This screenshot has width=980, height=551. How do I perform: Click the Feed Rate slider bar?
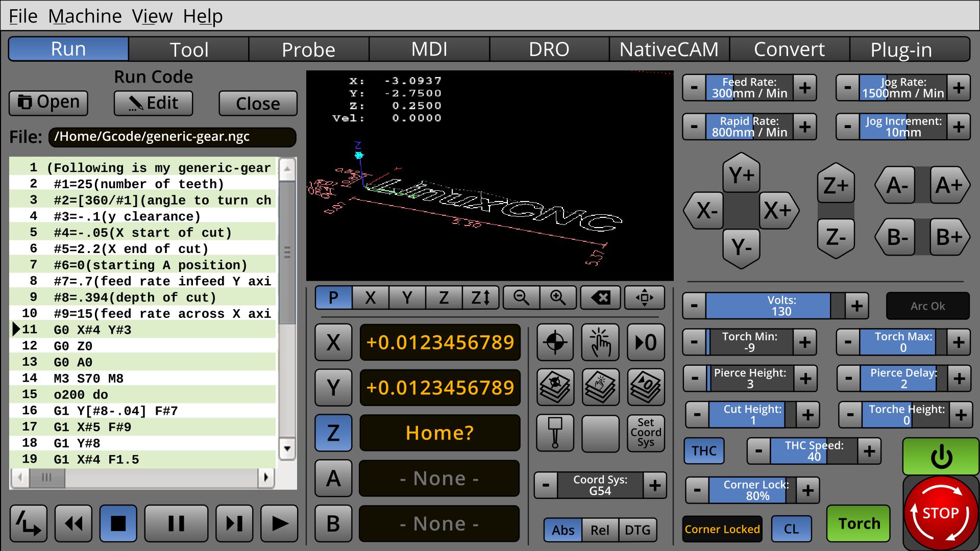pos(749,88)
